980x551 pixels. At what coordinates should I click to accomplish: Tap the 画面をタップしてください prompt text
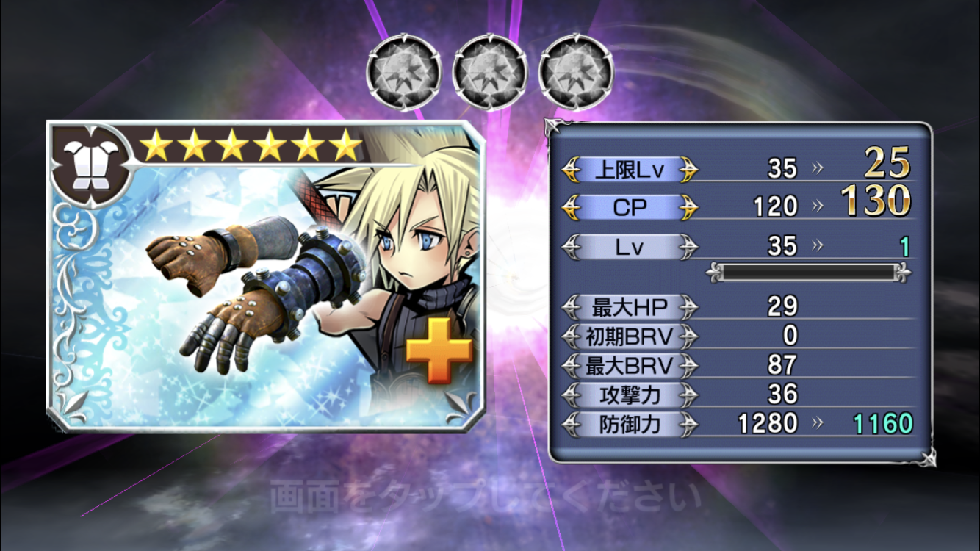click(485, 497)
